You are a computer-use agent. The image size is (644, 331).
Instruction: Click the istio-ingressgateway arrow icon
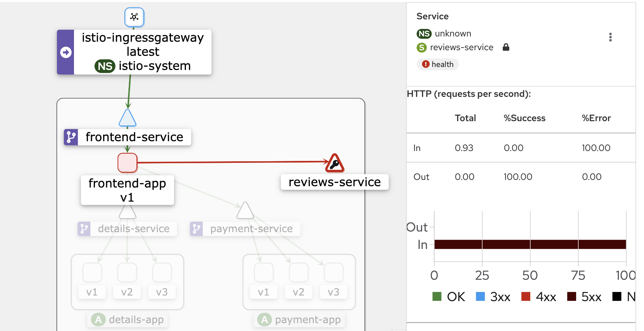tap(66, 52)
